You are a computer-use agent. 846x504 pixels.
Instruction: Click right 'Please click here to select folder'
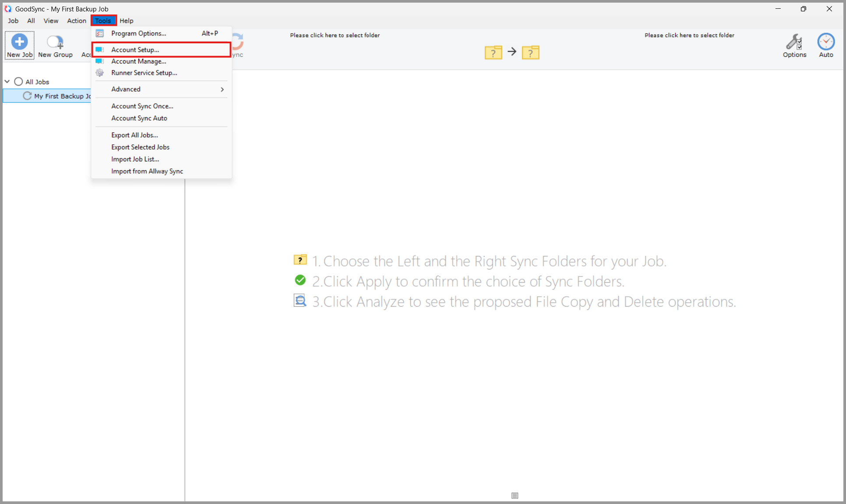coord(689,35)
